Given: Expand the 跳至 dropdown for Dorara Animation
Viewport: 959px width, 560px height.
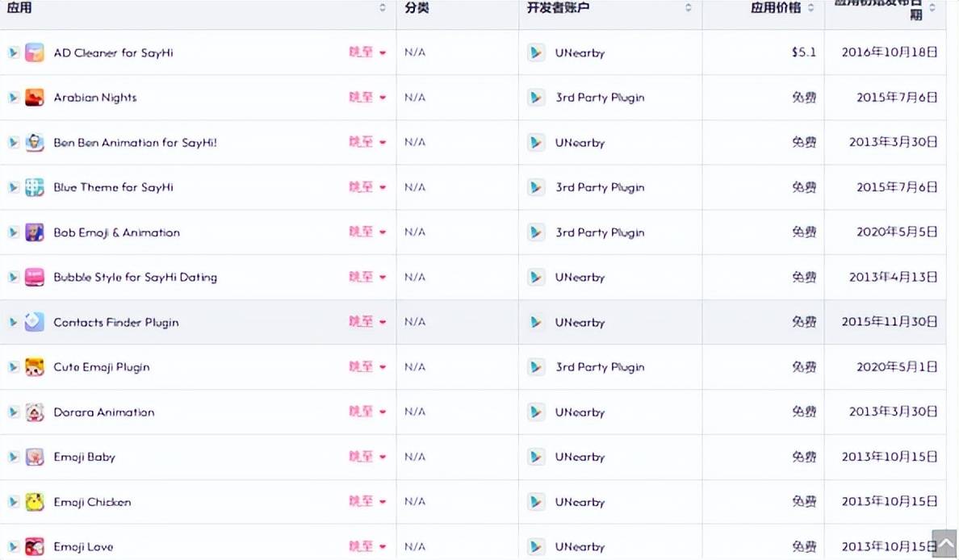Looking at the screenshot, I should pos(367,412).
